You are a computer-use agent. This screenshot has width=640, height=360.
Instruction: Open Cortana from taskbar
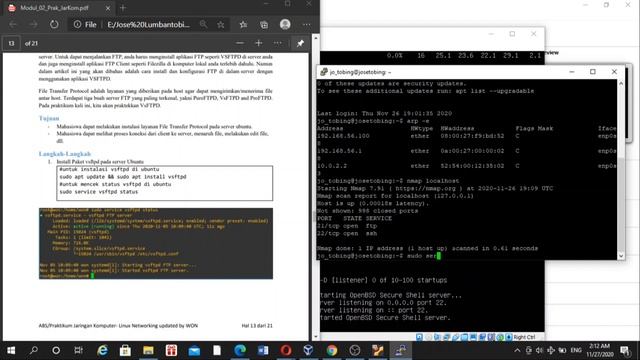pyautogui.click(x=56, y=350)
